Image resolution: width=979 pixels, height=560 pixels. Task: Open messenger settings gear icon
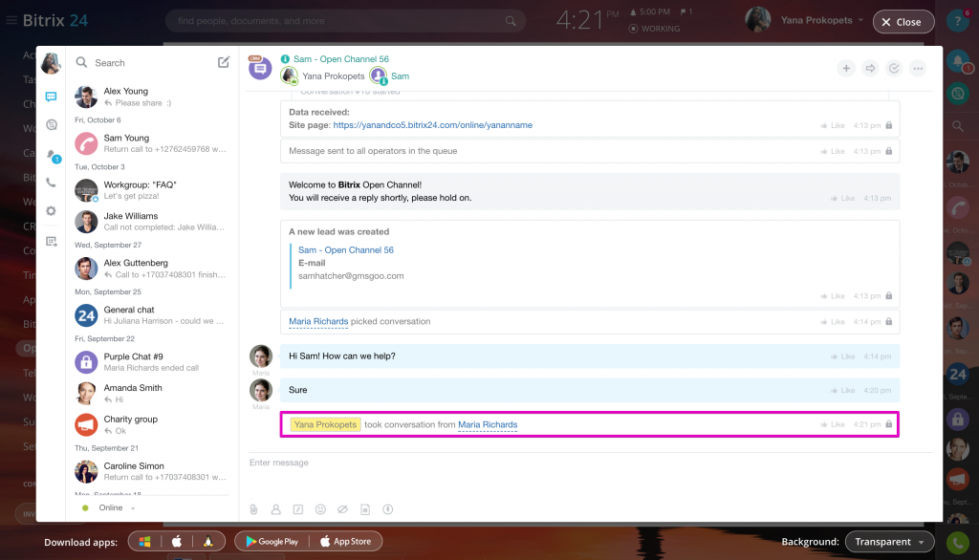(x=52, y=211)
